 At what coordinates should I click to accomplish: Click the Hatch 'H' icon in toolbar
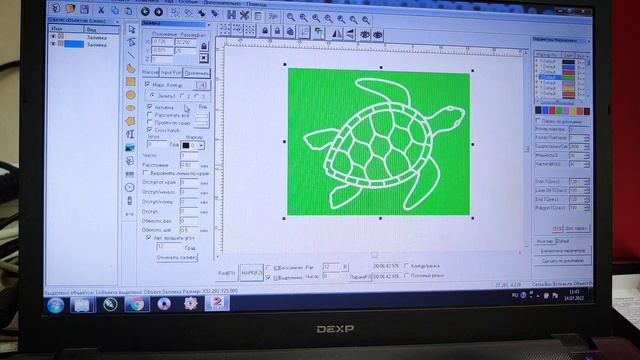point(231,15)
